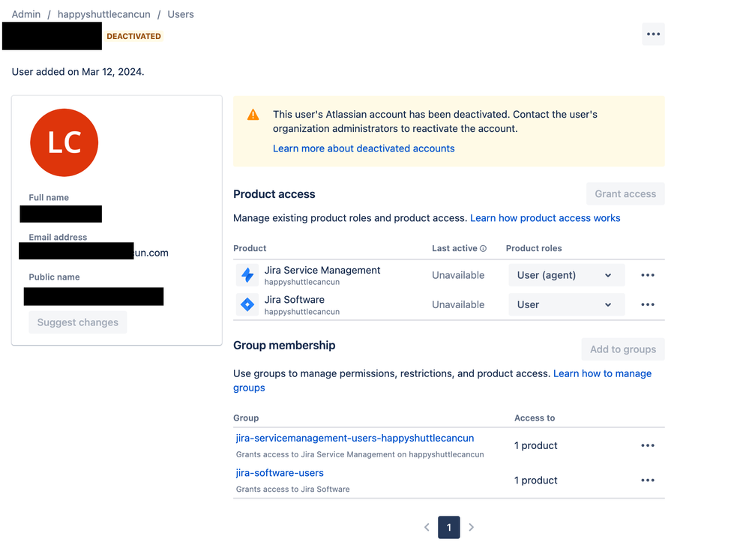Open more options for jira-servicemanagement-users group
Image resolution: width=749 pixels, height=560 pixels.
[647, 445]
